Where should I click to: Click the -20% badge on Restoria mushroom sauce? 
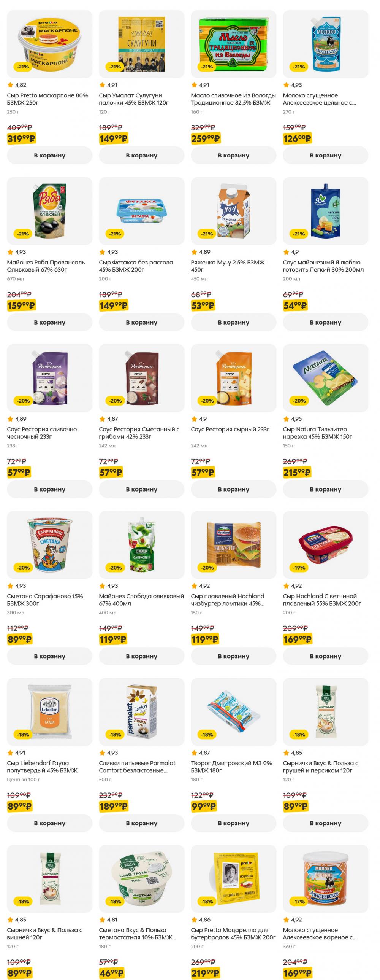[115, 401]
